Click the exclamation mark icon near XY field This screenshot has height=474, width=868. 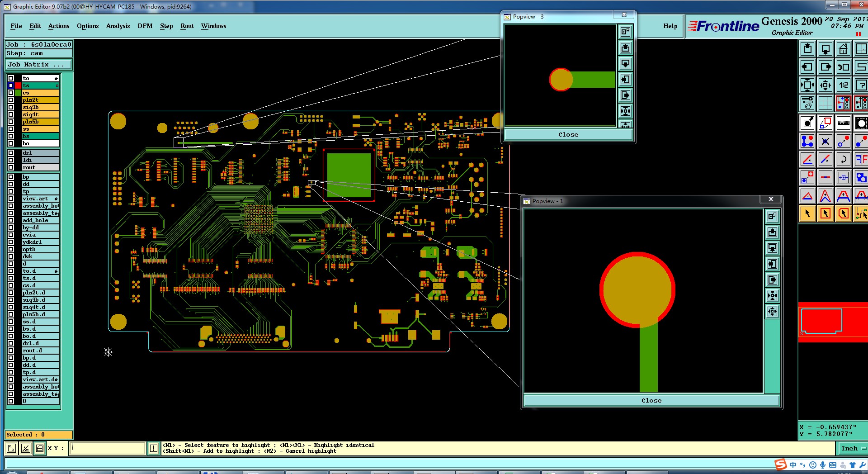[154, 448]
